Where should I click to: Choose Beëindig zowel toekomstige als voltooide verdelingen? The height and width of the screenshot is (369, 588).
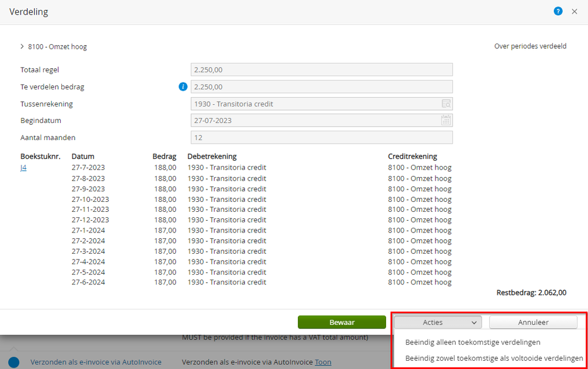tap(494, 358)
